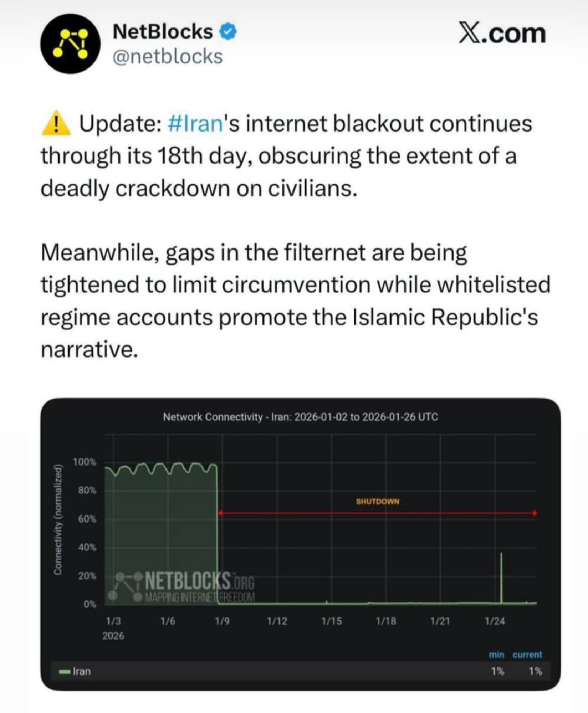Screen dimensions: 588x713
Task: Click the NetBlocks display name
Action: point(163,32)
